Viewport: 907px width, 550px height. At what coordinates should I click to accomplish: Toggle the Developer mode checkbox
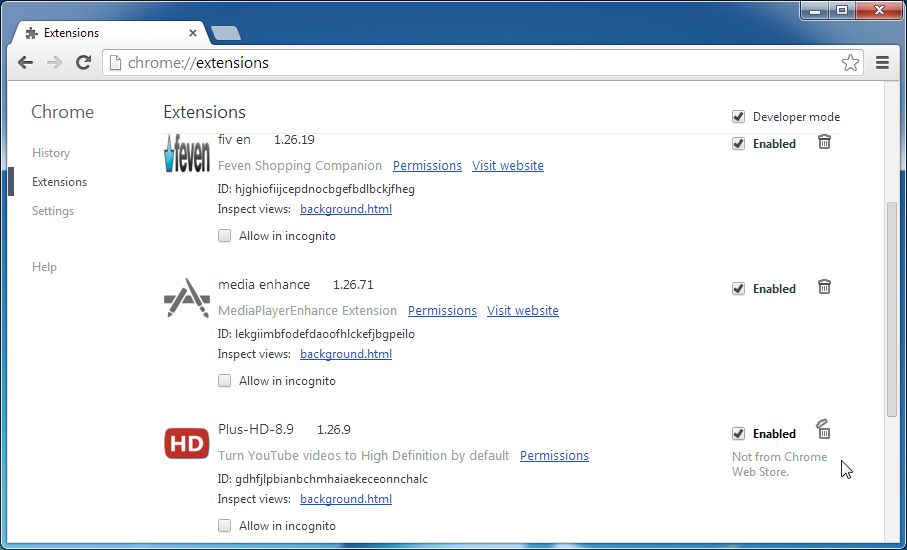click(738, 117)
